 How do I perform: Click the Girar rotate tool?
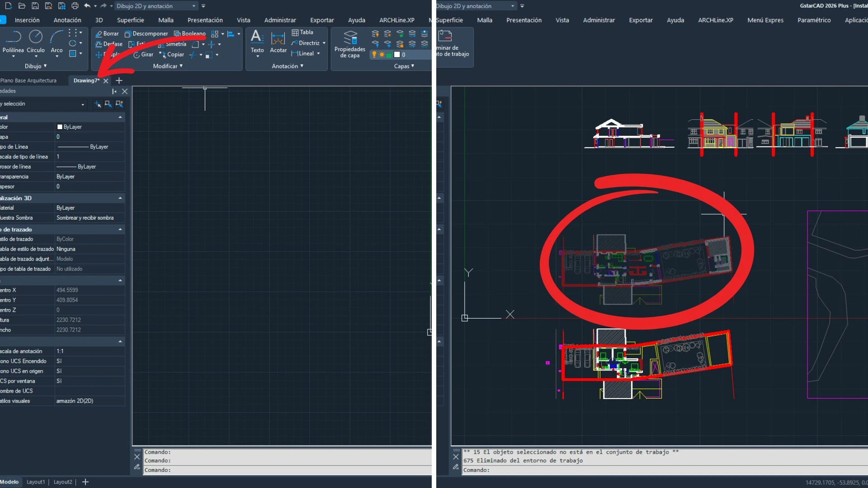(x=143, y=55)
